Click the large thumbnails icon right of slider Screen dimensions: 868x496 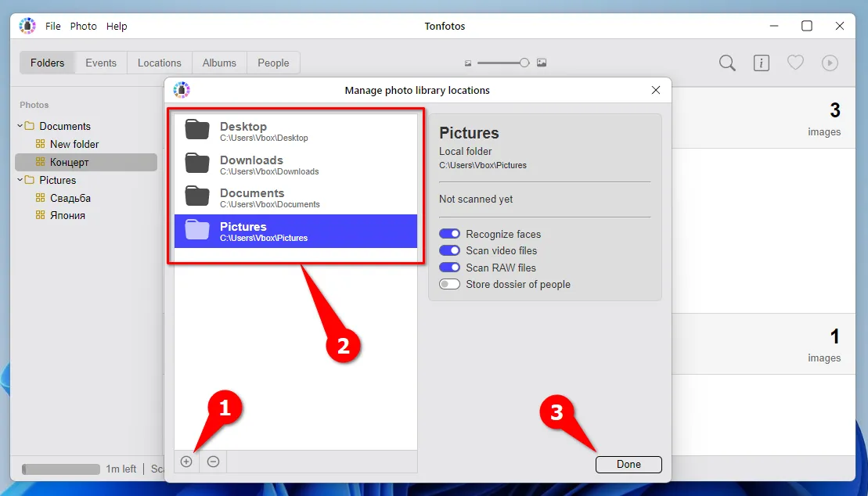tap(542, 63)
